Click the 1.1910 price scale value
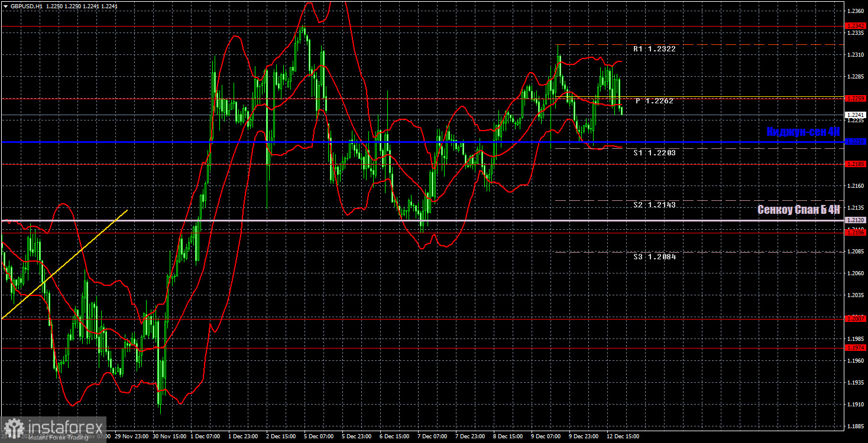 (x=856, y=405)
